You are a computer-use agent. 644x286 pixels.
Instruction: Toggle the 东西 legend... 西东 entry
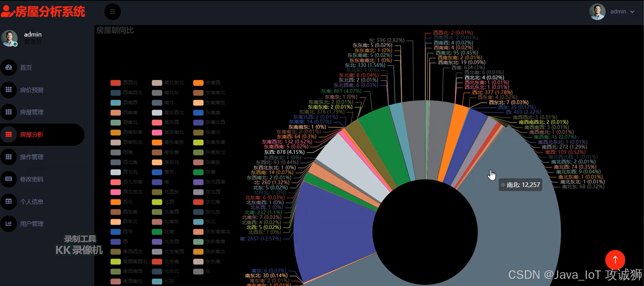pos(121,232)
